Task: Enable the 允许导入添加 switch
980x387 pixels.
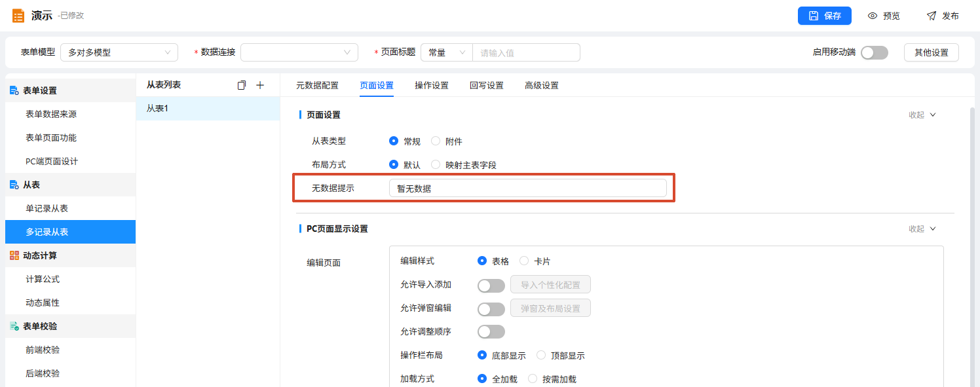Action: click(x=491, y=285)
